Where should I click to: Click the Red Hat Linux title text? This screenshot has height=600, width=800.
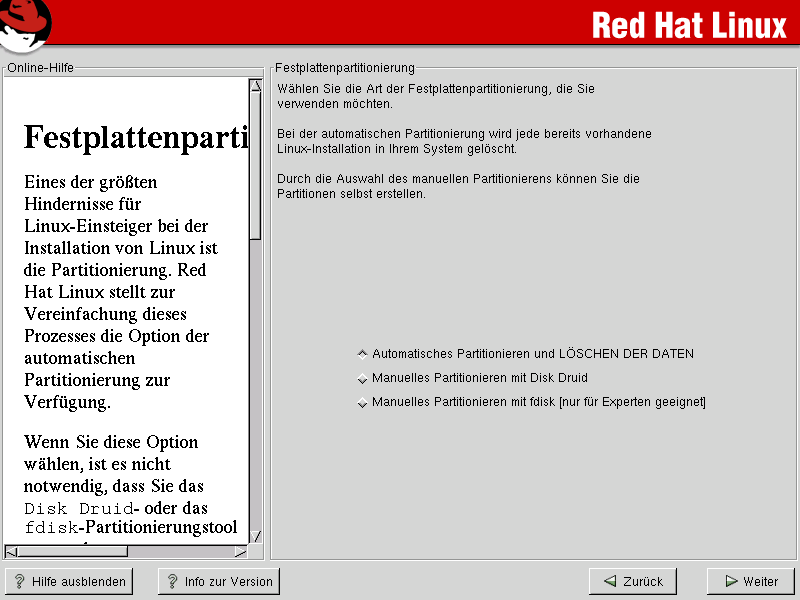pos(689,25)
